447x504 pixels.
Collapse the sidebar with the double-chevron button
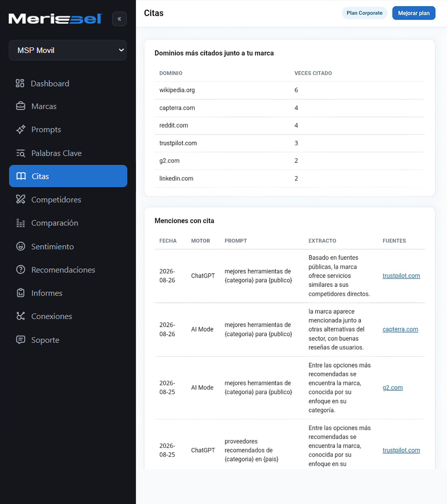[119, 19]
